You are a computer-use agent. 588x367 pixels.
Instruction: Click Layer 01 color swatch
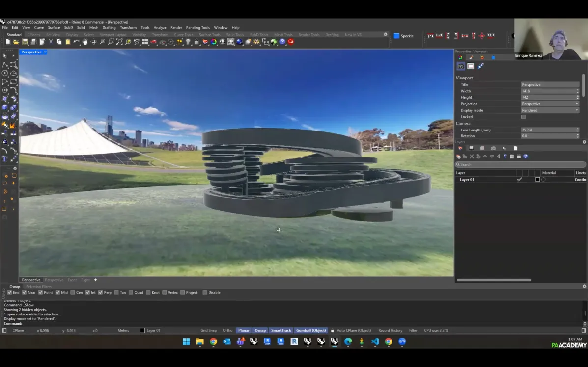pos(537,180)
